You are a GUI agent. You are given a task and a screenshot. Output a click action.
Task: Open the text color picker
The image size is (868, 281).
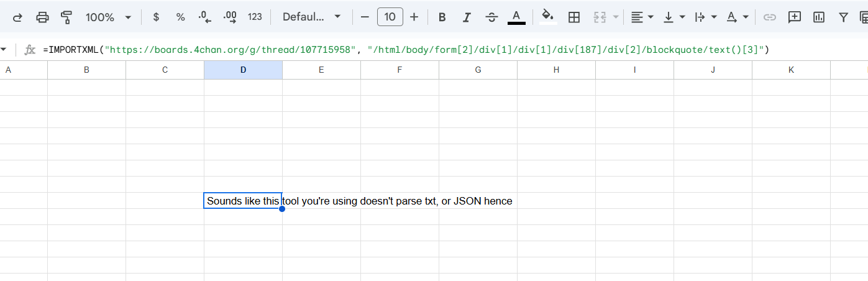coord(516,17)
